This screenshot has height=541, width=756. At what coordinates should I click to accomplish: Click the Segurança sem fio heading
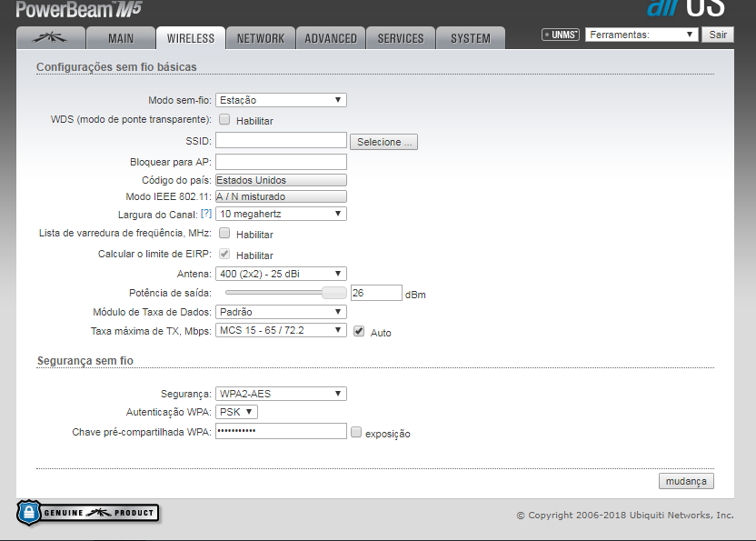coord(85,360)
